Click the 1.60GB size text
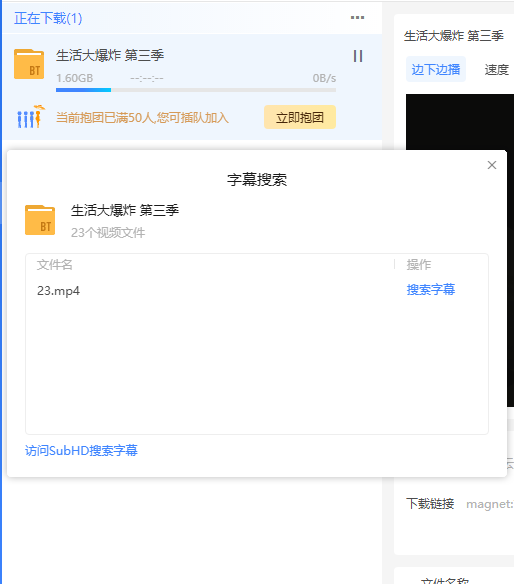 click(x=74, y=78)
